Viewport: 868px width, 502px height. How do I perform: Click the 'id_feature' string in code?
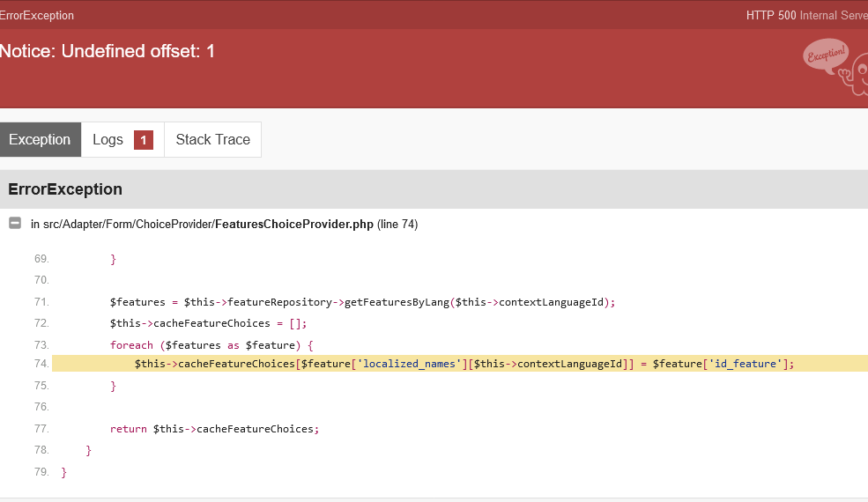point(746,364)
